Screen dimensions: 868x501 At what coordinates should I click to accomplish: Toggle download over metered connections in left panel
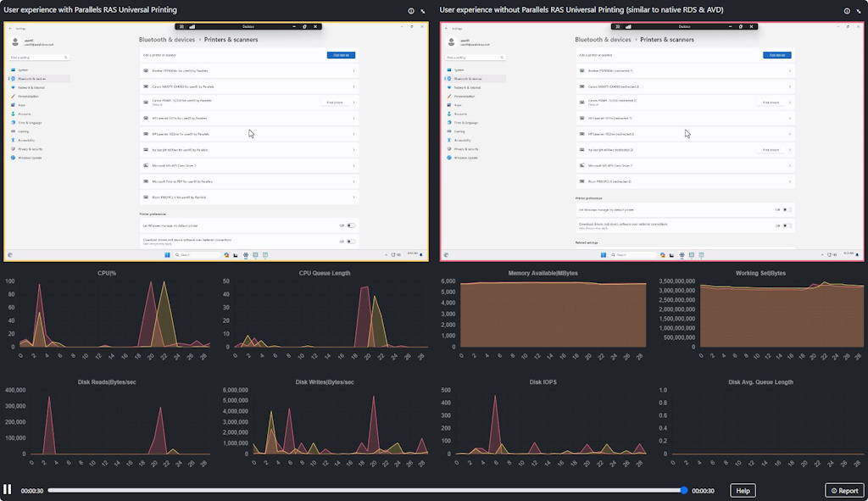coord(351,241)
